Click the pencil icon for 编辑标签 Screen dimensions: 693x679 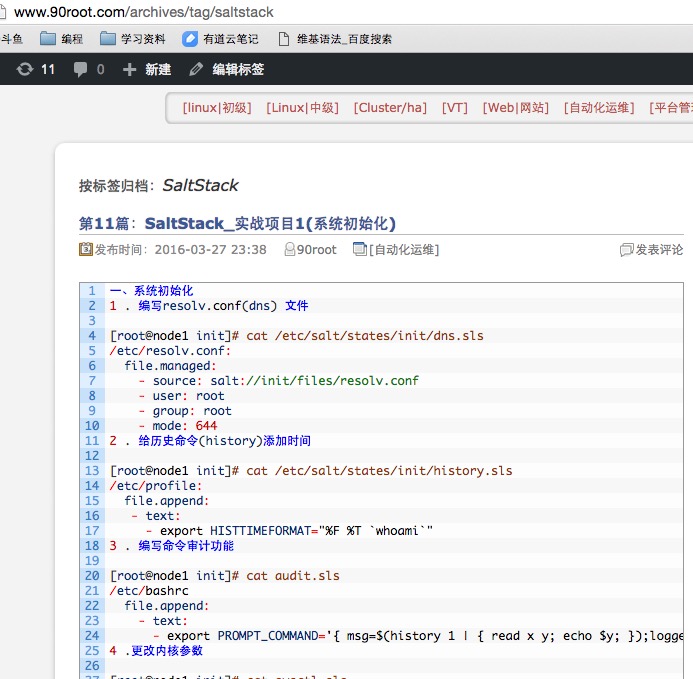pos(196,69)
